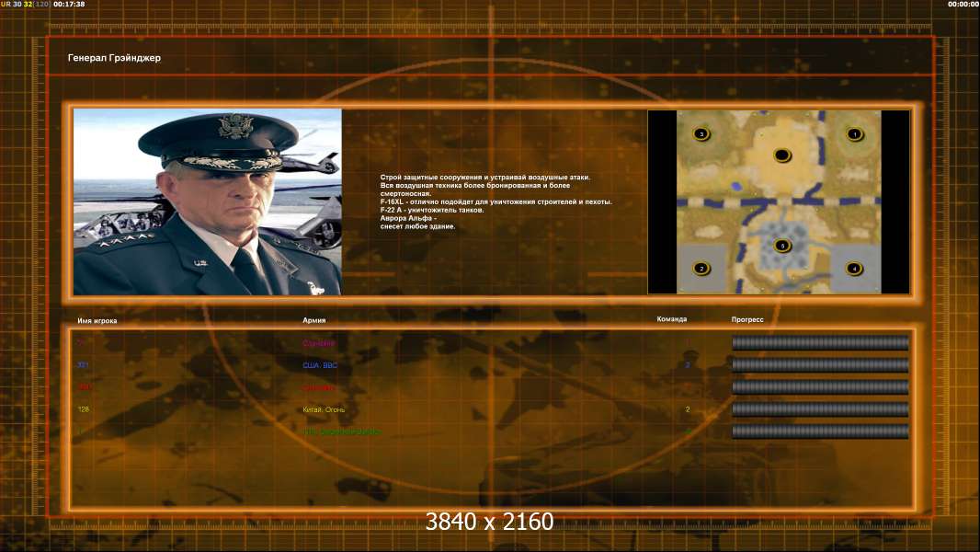Click start position marker 2 on map

click(701, 269)
